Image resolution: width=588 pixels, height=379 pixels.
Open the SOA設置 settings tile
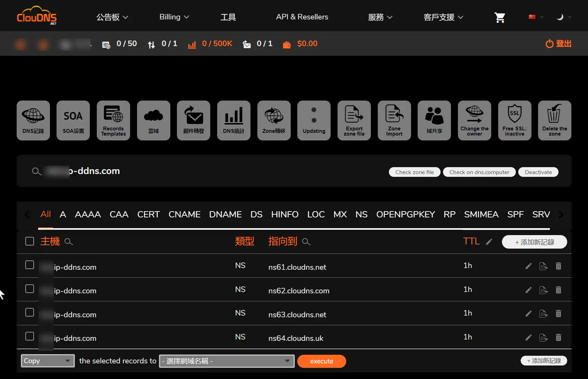click(x=73, y=120)
